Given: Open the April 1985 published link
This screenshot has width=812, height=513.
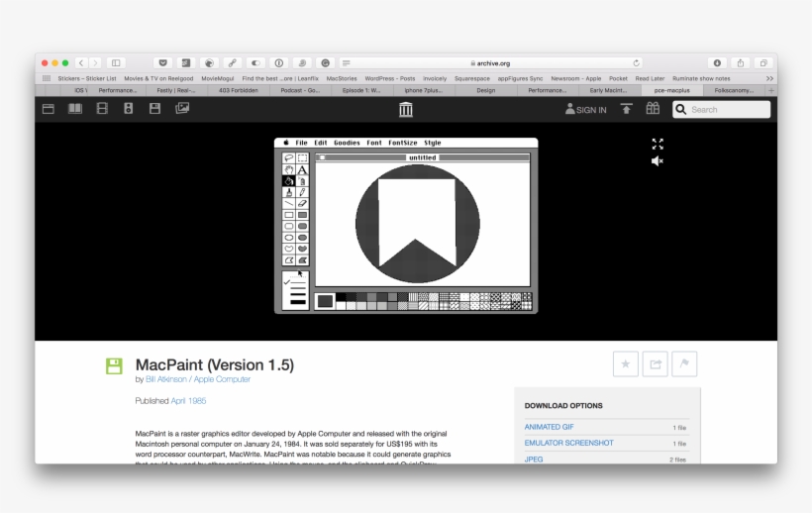Looking at the screenshot, I should point(188,401).
